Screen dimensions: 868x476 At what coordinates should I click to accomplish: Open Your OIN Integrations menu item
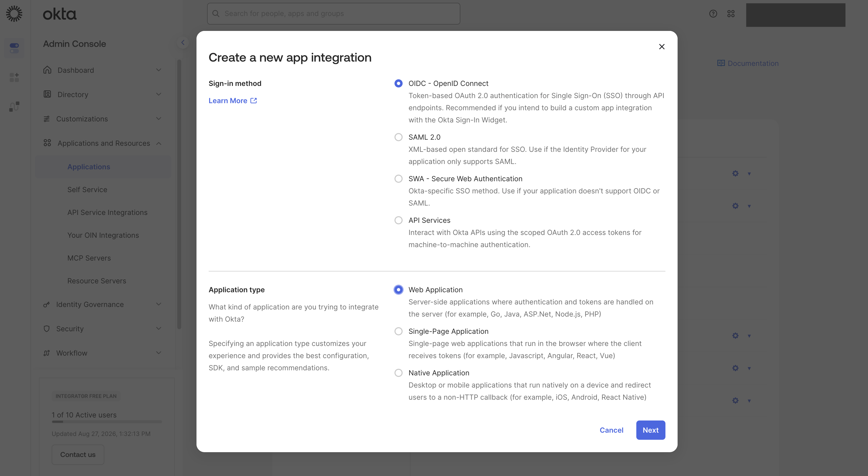click(x=103, y=235)
